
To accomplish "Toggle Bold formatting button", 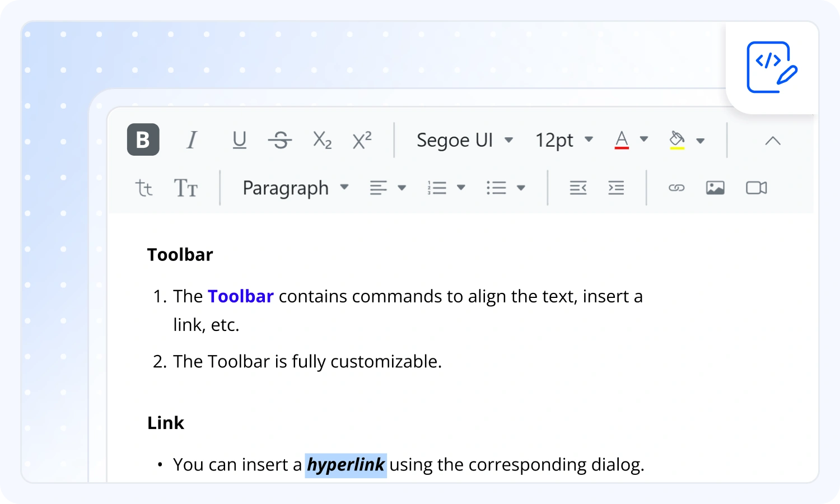I will pos(143,139).
